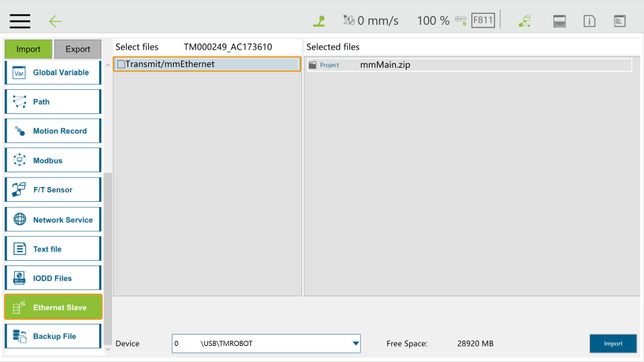Click the Network Service globe icon
This screenshot has height=362, width=644.
tap(19, 219)
